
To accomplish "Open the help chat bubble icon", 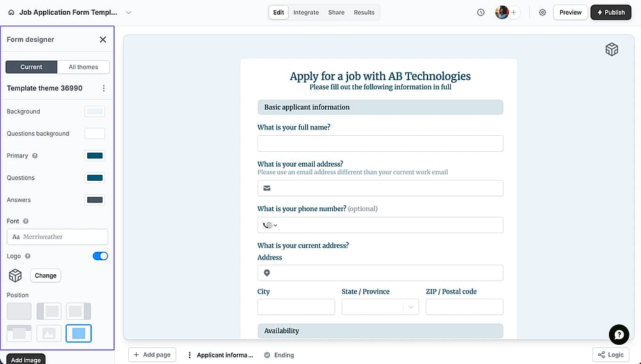I will point(619,335).
